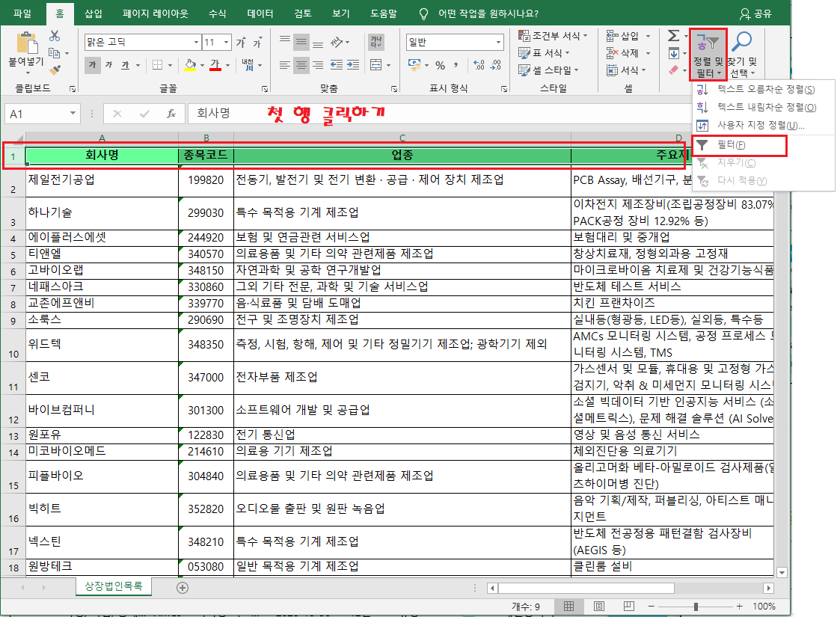Click the Clear eraser icon

[674, 70]
